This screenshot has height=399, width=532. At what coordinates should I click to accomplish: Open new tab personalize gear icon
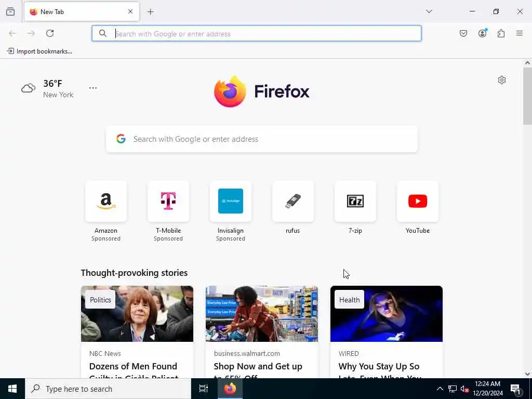[502, 80]
